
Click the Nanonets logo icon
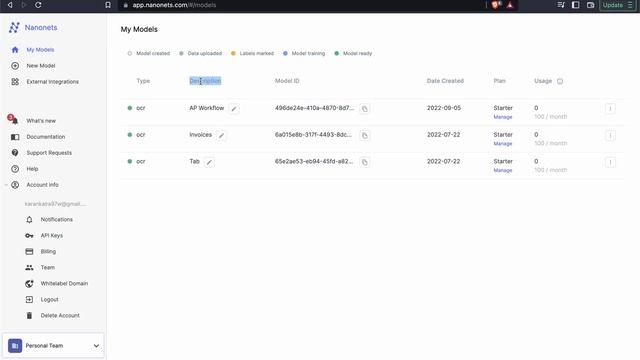tap(14, 27)
